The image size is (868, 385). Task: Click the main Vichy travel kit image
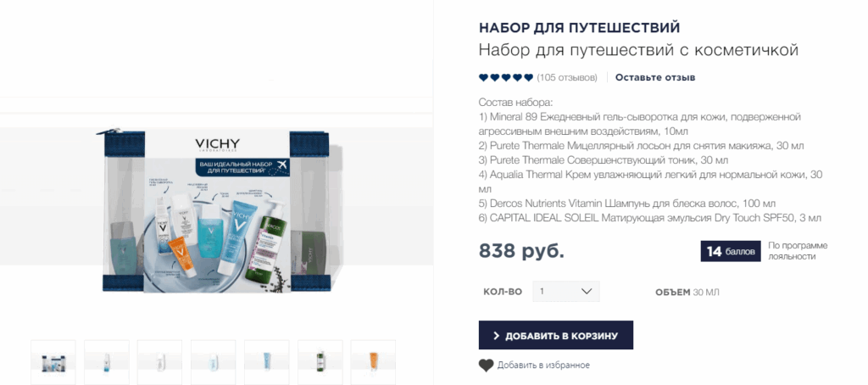pos(216,210)
